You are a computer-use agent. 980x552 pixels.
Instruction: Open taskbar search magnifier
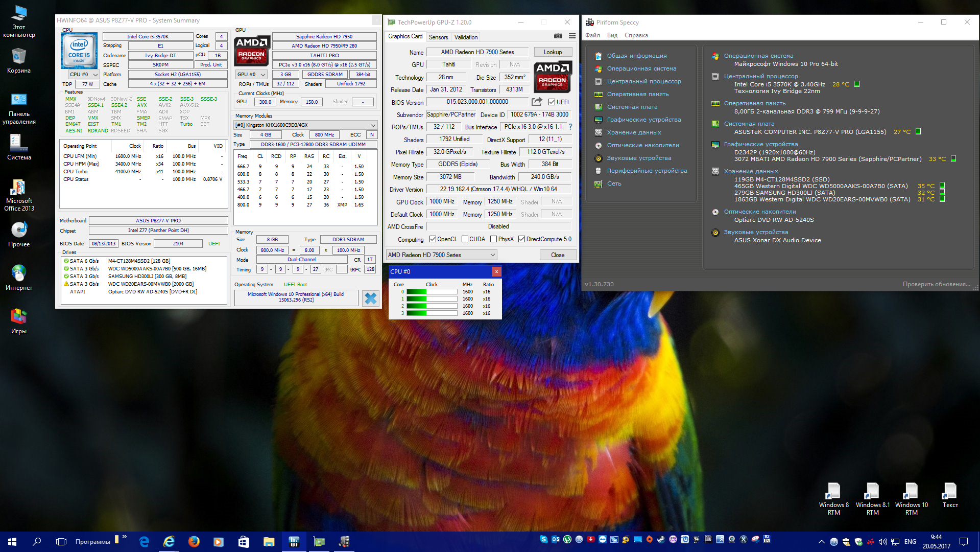tap(37, 541)
